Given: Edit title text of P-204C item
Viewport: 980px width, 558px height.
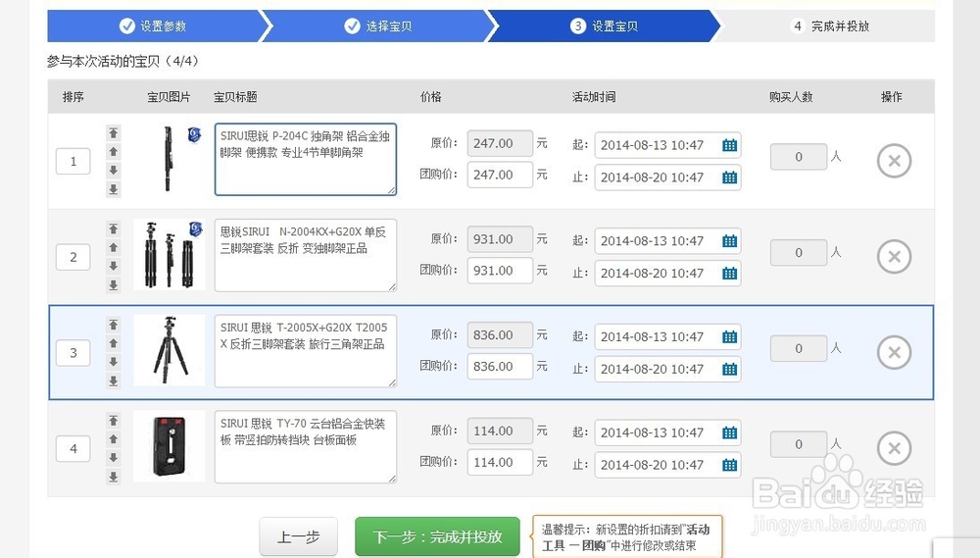Looking at the screenshot, I should tap(306, 160).
